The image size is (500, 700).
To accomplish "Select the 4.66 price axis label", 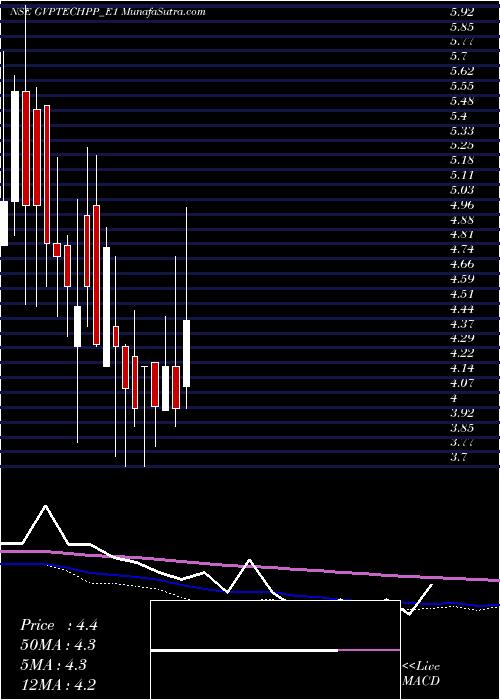I will coord(462,264).
